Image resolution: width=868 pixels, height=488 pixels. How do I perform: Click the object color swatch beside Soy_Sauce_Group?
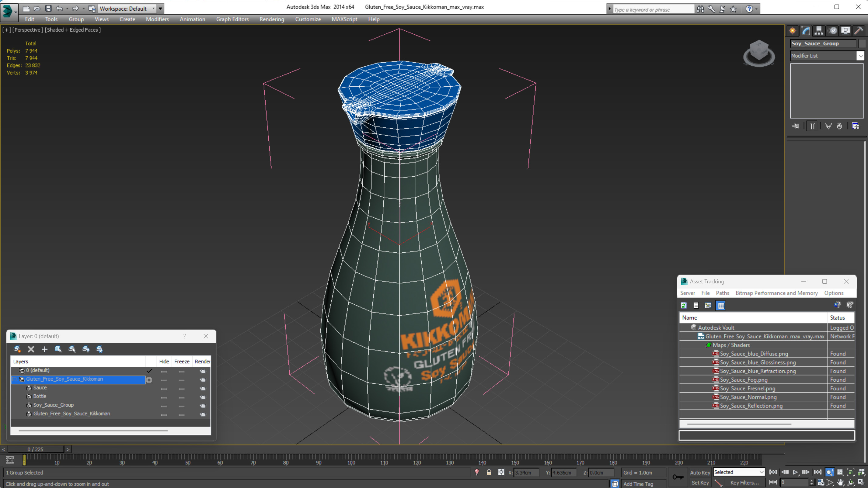click(862, 43)
